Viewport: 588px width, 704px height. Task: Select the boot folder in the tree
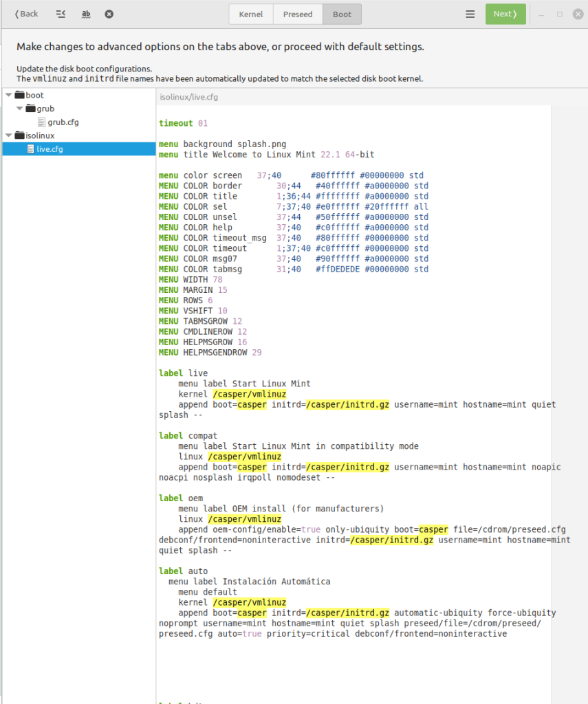click(x=34, y=95)
